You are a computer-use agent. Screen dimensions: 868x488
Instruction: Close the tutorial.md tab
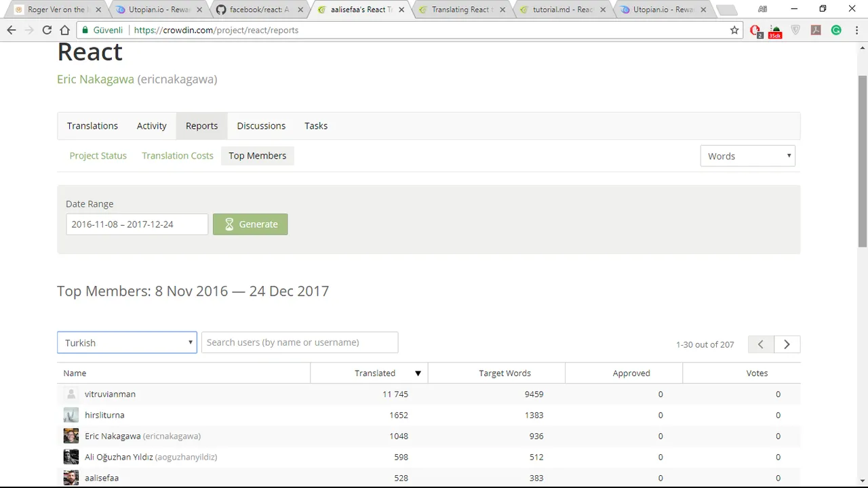[x=604, y=9]
